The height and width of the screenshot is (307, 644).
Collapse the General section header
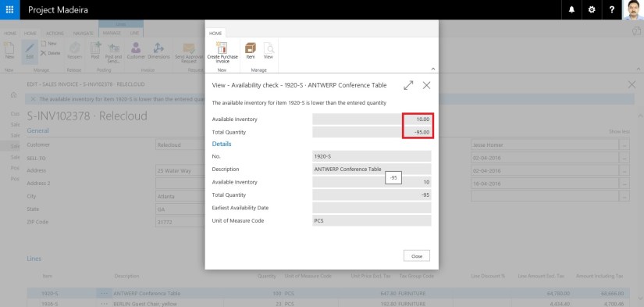[x=37, y=130]
